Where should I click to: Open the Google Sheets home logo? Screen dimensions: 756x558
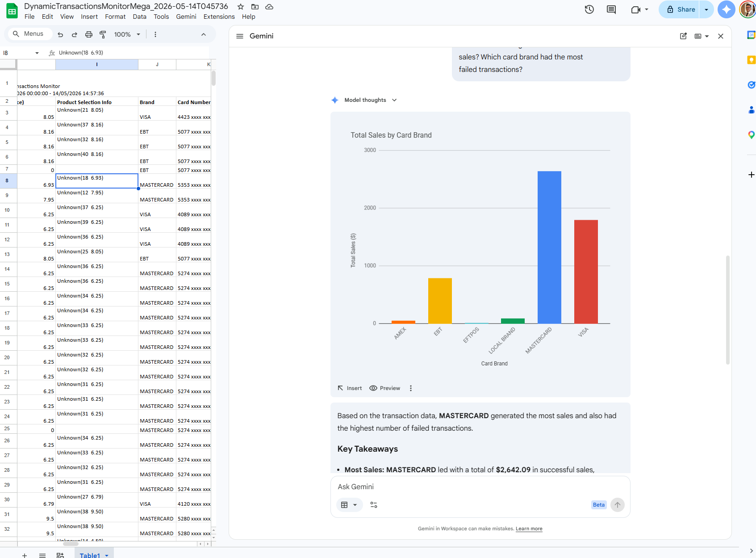[12, 11]
